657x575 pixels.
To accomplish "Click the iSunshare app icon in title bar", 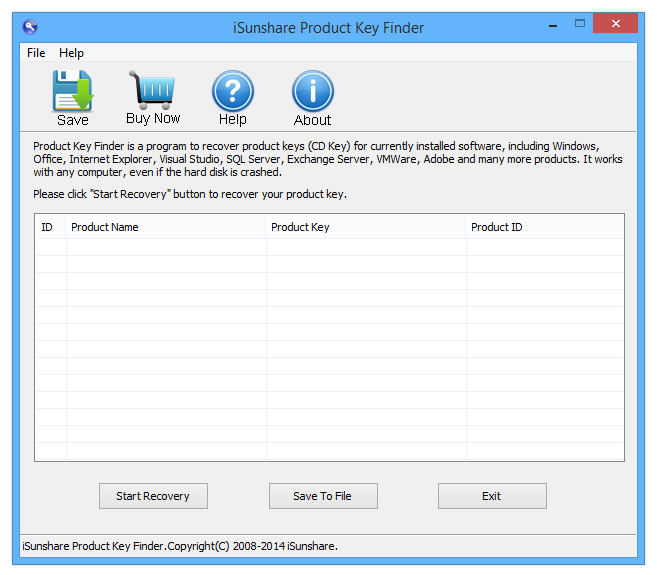I will 30,27.
